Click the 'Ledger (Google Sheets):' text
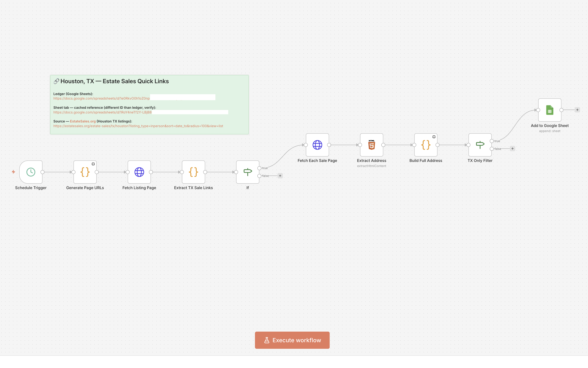 click(x=73, y=94)
